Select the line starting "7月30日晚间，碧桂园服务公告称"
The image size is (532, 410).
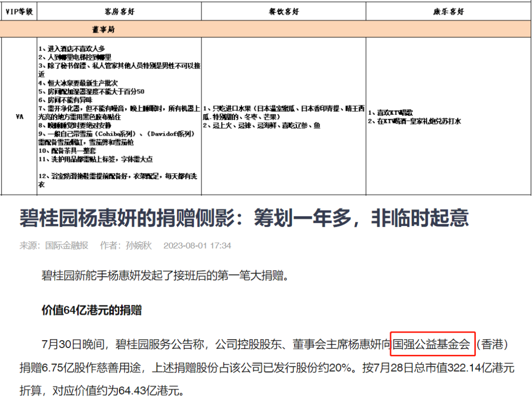click(x=274, y=344)
